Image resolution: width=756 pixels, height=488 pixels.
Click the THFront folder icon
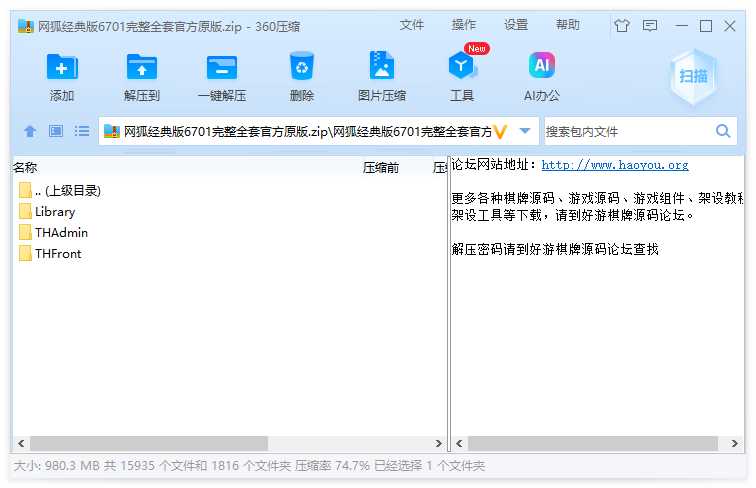(25, 253)
